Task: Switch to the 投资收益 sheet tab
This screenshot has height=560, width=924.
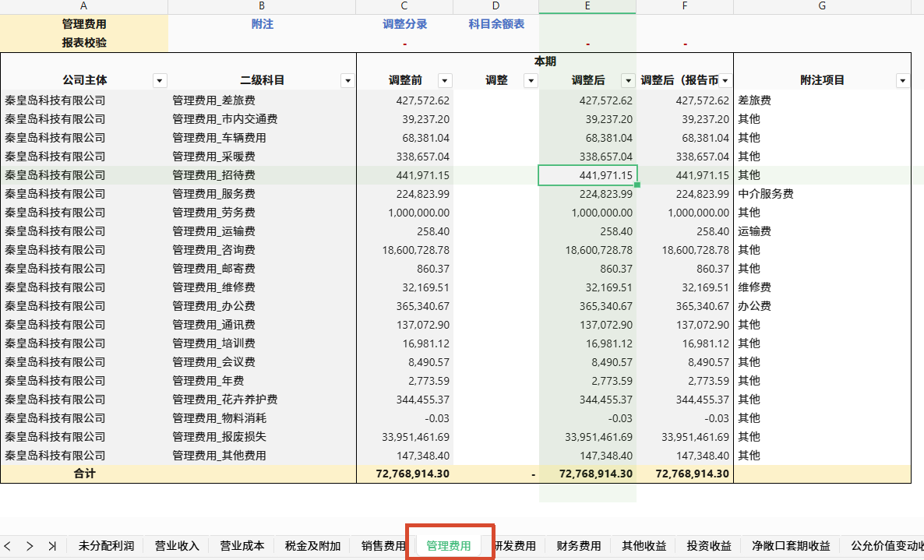Action: click(709, 546)
